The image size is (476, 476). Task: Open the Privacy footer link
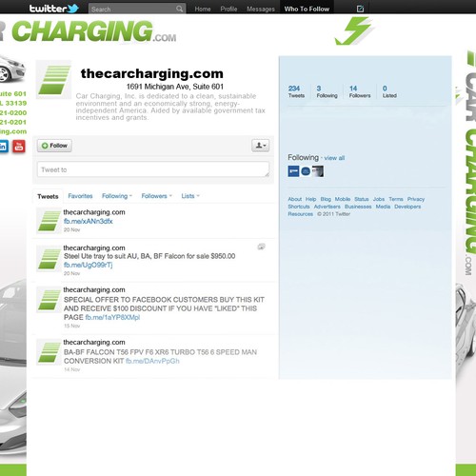point(416,199)
